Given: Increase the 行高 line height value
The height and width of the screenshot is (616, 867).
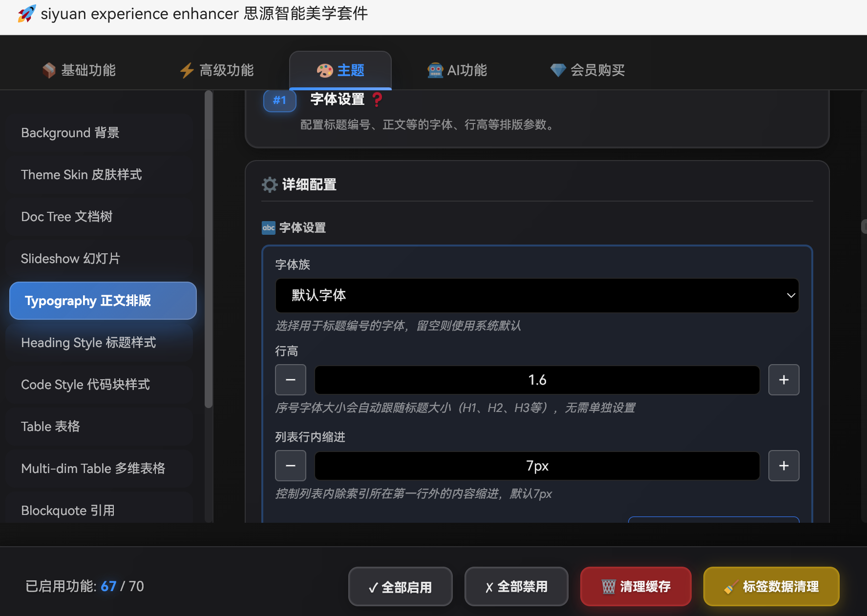Looking at the screenshot, I should click(784, 380).
